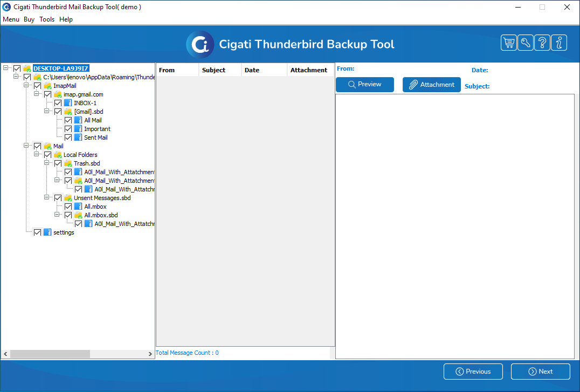This screenshot has height=392, width=580.
Task: Uncheck the Local Folders checkbox
Action: pos(48,155)
